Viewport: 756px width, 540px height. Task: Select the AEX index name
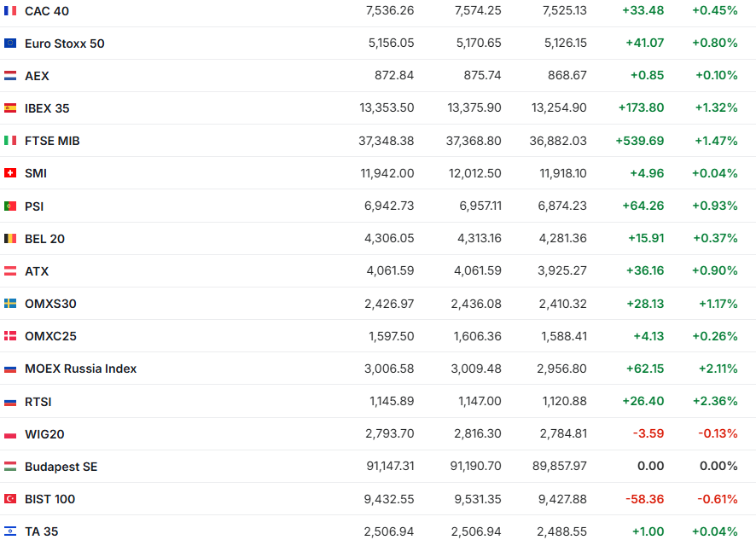pyautogui.click(x=37, y=76)
